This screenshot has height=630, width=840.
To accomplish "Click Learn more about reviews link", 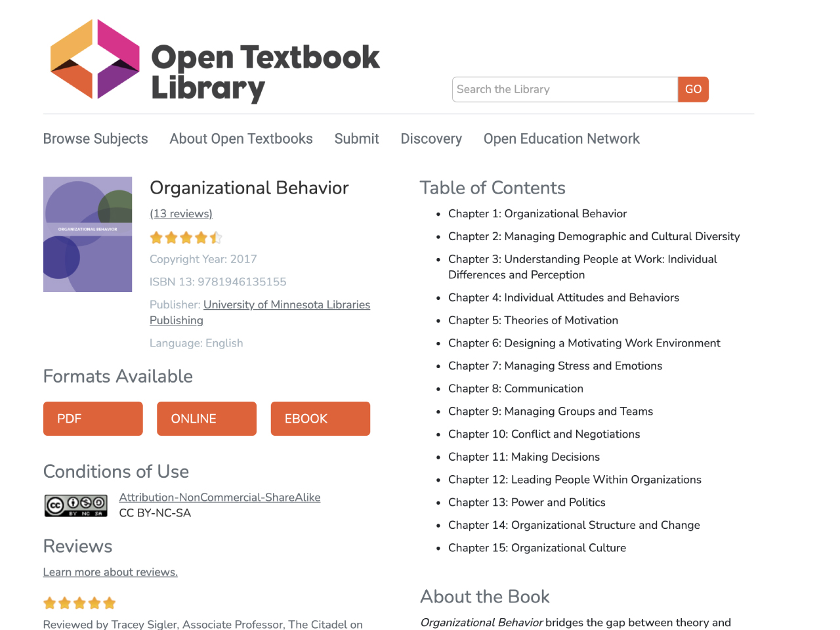I will [110, 572].
